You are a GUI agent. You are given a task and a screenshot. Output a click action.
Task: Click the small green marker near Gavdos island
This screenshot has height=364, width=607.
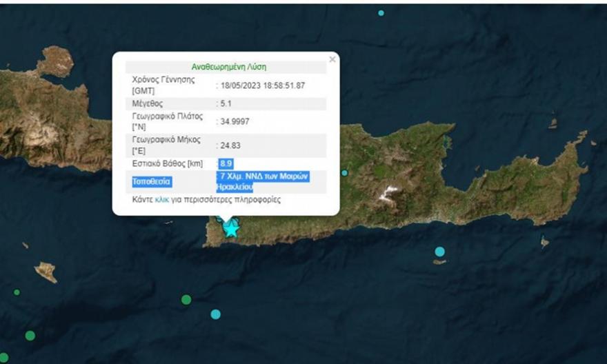[17, 292]
